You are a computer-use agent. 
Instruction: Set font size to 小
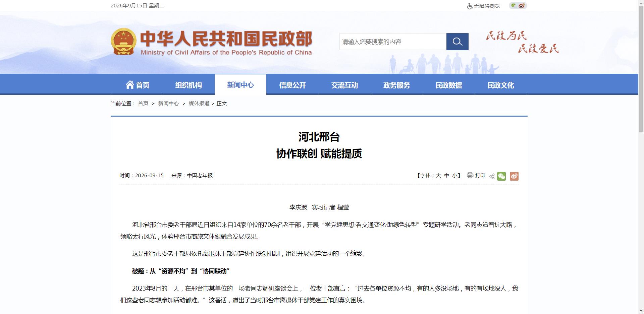click(454, 176)
